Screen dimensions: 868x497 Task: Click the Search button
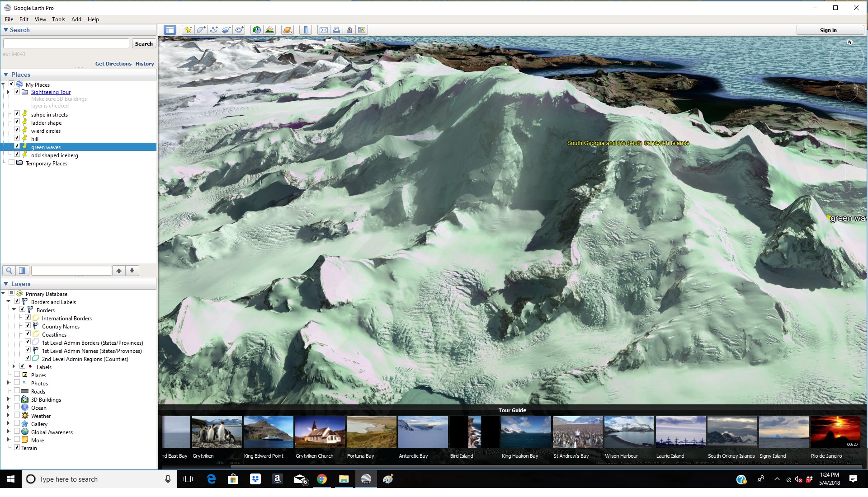pos(144,44)
